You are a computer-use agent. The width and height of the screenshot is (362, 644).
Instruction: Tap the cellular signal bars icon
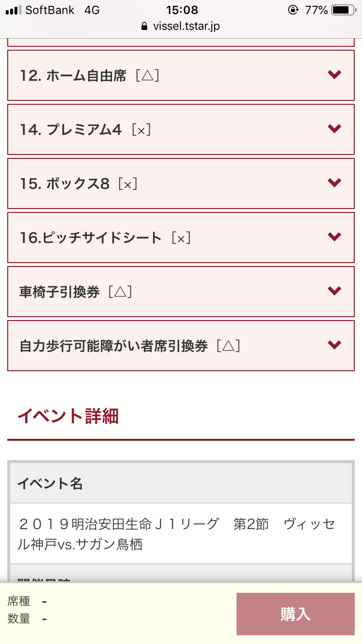click(x=14, y=10)
